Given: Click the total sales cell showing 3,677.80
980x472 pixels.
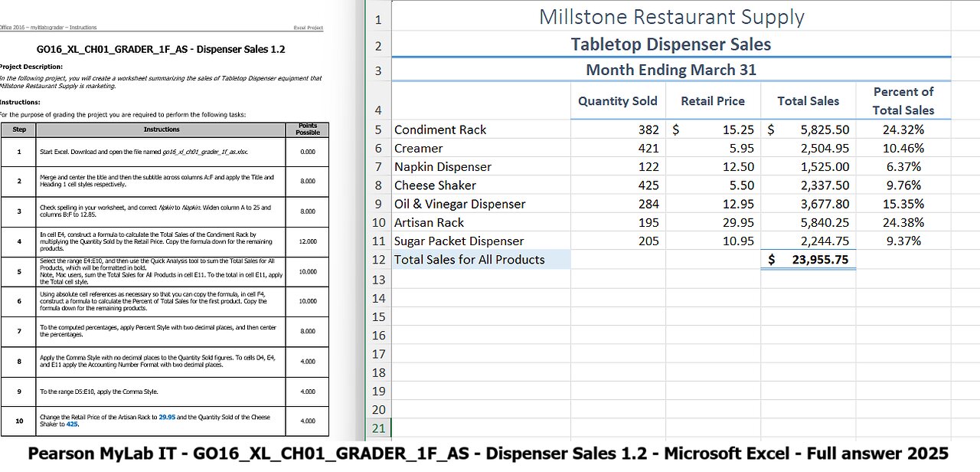Looking at the screenshot, I should [808, 204].
